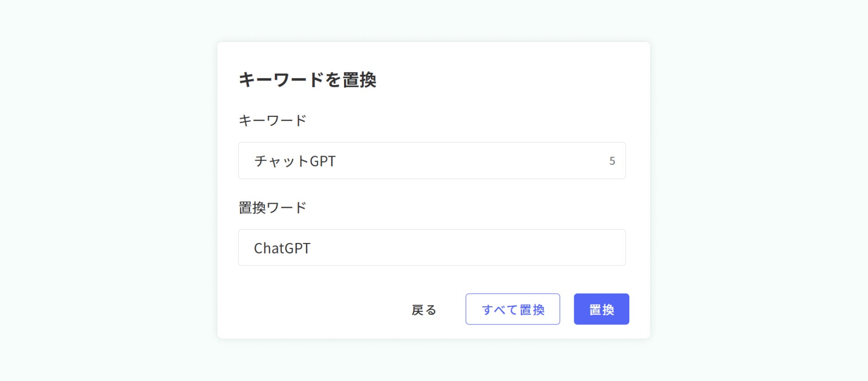Click the 置換ワード input field containing ChatGPT
Screen dimensions: 868x381
point(432,248)
